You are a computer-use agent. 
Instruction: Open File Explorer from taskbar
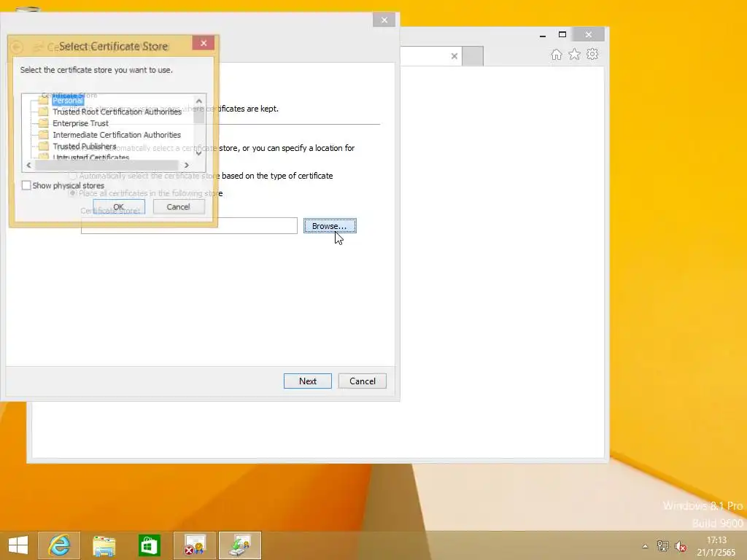[104, 545]
